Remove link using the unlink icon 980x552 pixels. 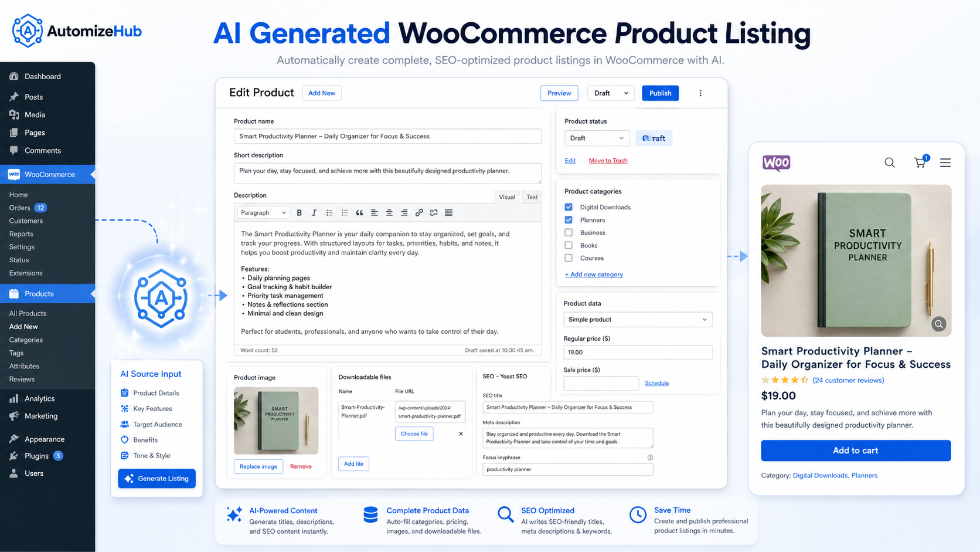[434, 213]
